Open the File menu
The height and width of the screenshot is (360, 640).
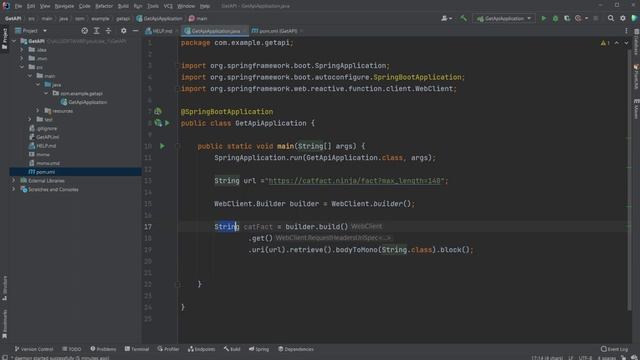click(18, 6)
